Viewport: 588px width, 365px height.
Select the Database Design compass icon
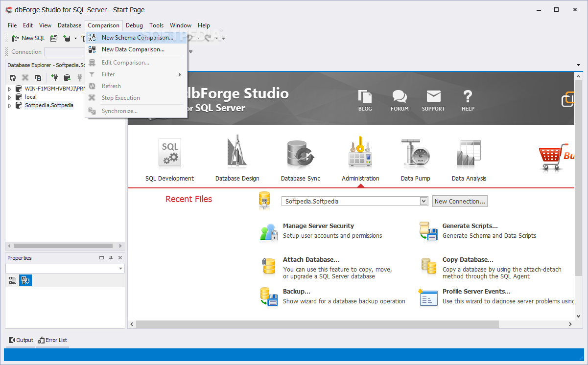click(237, 153)
